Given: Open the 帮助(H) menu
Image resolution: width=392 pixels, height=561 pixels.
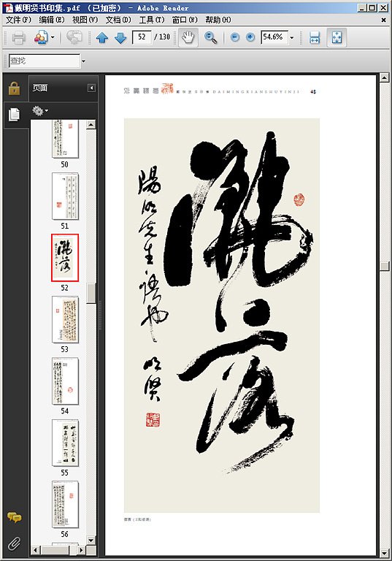Looking at the screenshot, I should point(218,20).
